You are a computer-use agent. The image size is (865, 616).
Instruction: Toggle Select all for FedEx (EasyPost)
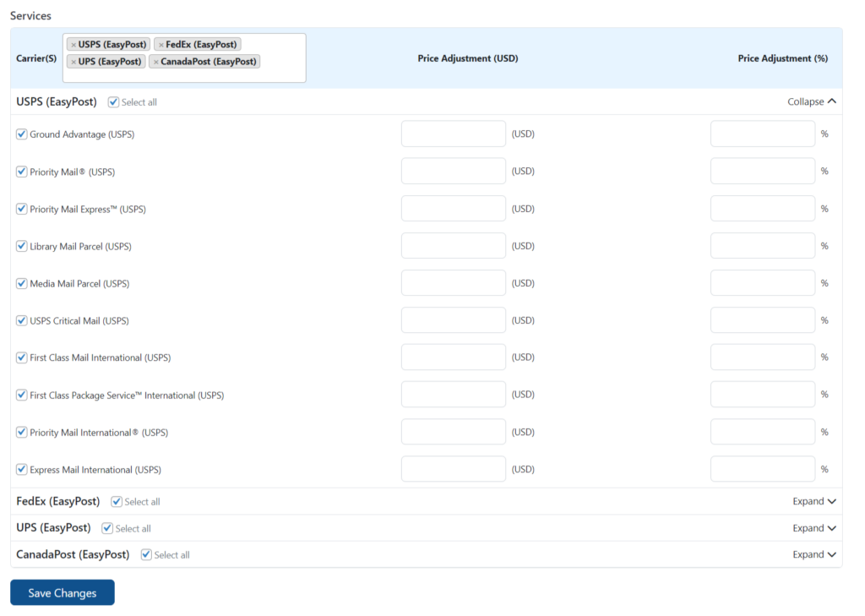[x=117, y=502]
